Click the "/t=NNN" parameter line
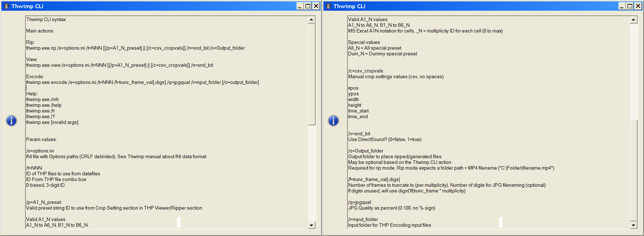The image size is (644, 236). (x=34, y=168)
